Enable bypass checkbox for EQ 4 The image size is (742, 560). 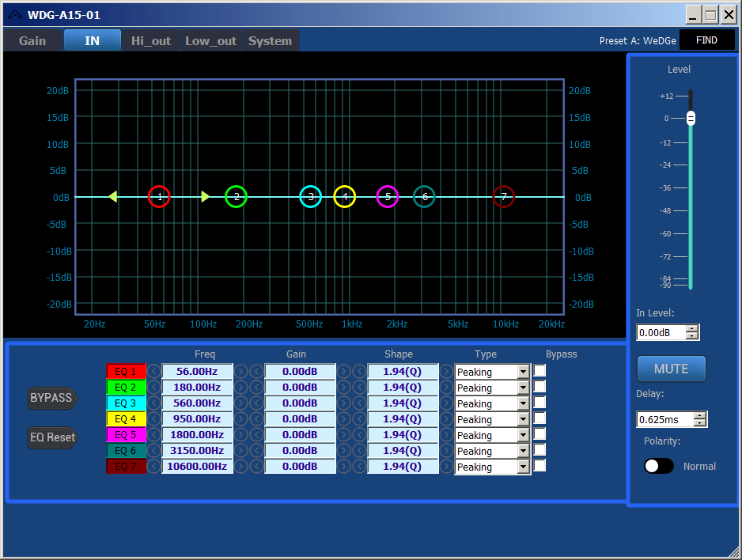click(539, 418)
